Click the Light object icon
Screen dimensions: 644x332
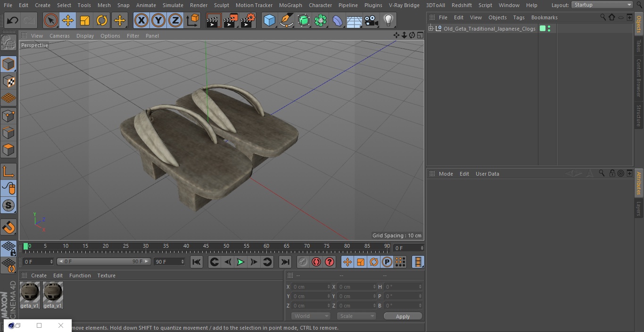pyautogui.click(x=388, y=20)
